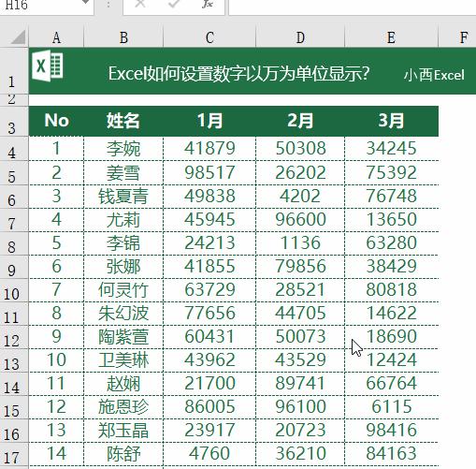Click the cell with value 18690
Viewport: 476px width, 469px height.
391,337
